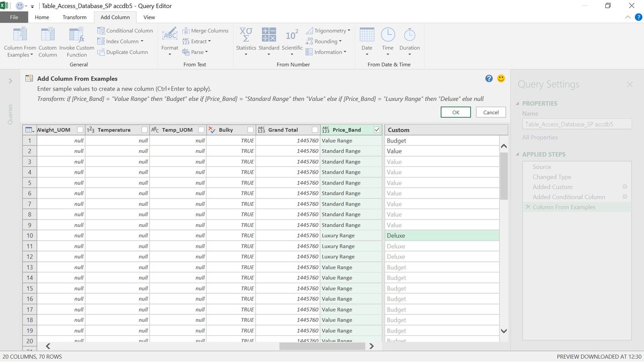Screen dimensions: 644x362
Task: Click the Help question mark icon
Action: click(x=488, y=78)
